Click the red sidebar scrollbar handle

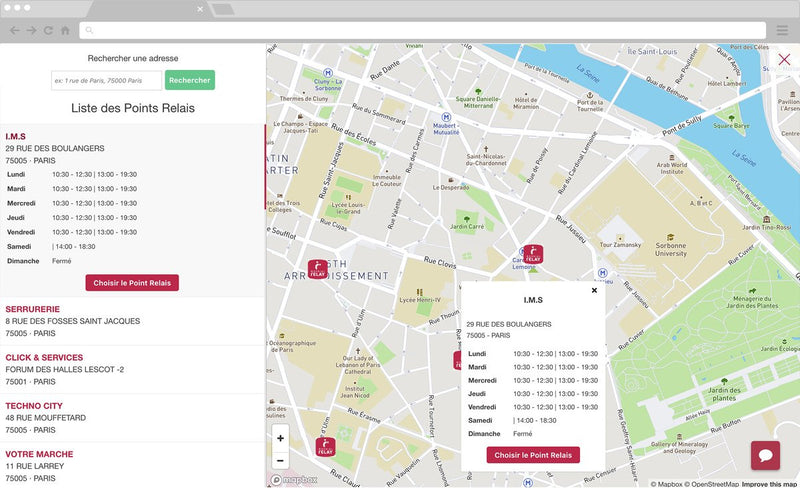coord(265,167)
